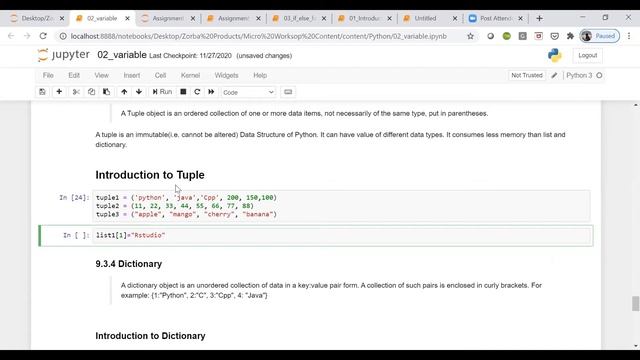Rename notebook title 02_variable
Viewport: 640px width, 360px height.
[x=122, y=55]
